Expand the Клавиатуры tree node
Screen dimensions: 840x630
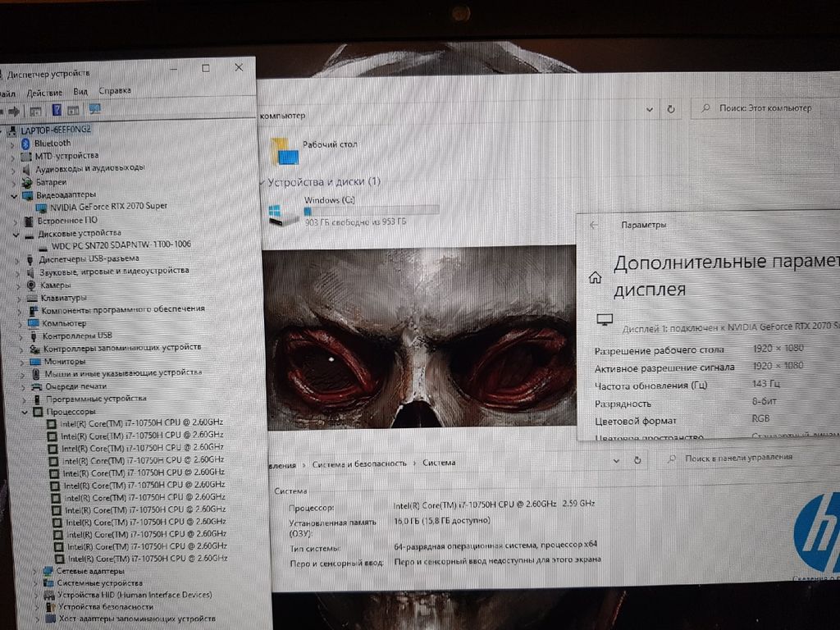pos(19,298)
